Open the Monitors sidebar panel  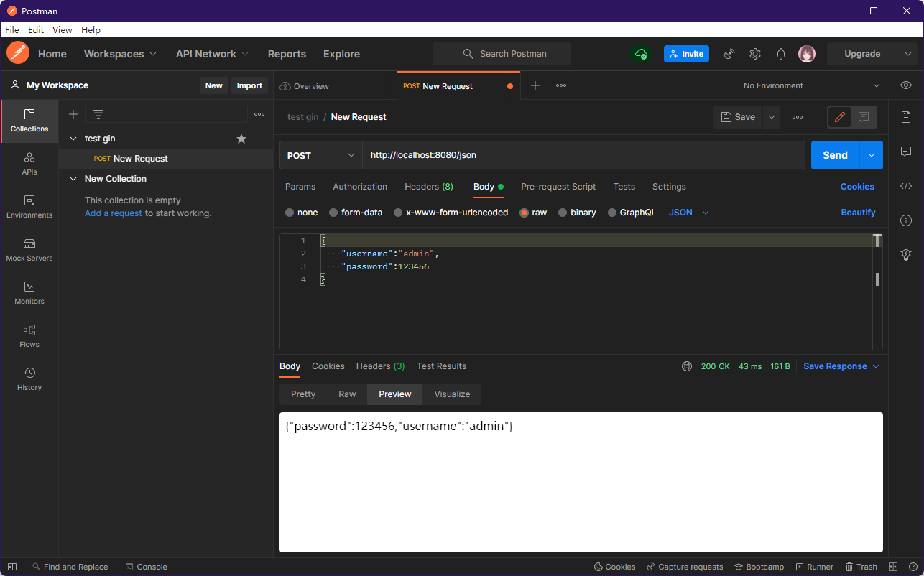[29, 293]
